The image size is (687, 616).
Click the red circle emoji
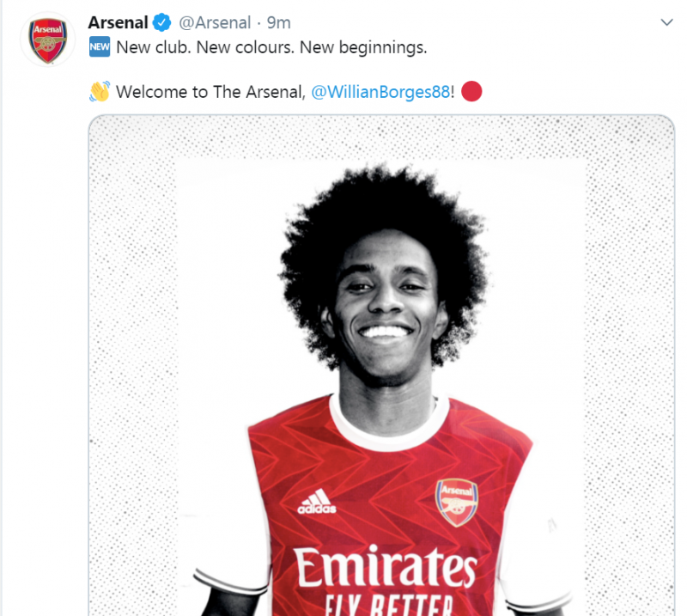471,91
